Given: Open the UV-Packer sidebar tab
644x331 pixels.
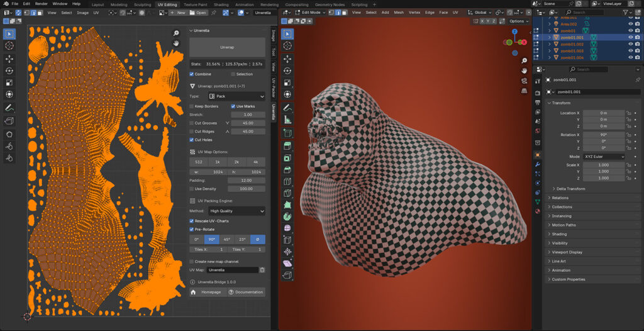Looking at the screenshot, I should (274, 87).
